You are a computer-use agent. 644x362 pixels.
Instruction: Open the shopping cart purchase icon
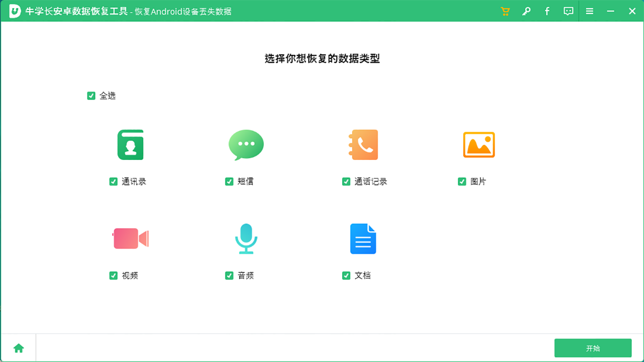(505, 11)
